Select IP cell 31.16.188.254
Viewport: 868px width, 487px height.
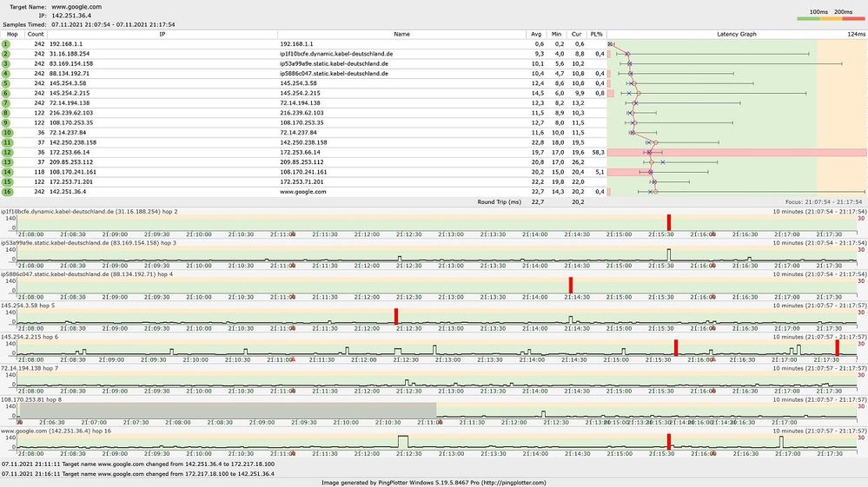coord(70,54)
